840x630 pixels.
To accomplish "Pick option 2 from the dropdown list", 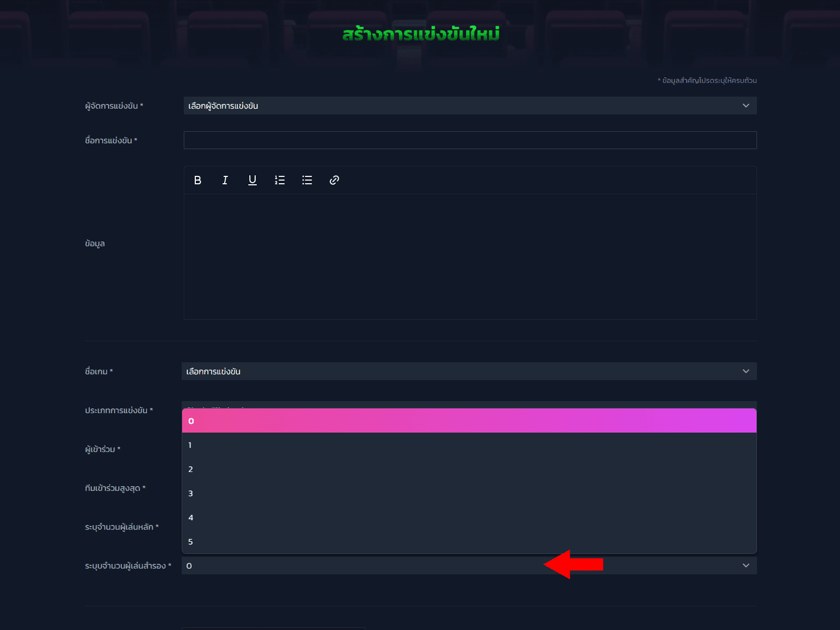I will pos(469,469).
